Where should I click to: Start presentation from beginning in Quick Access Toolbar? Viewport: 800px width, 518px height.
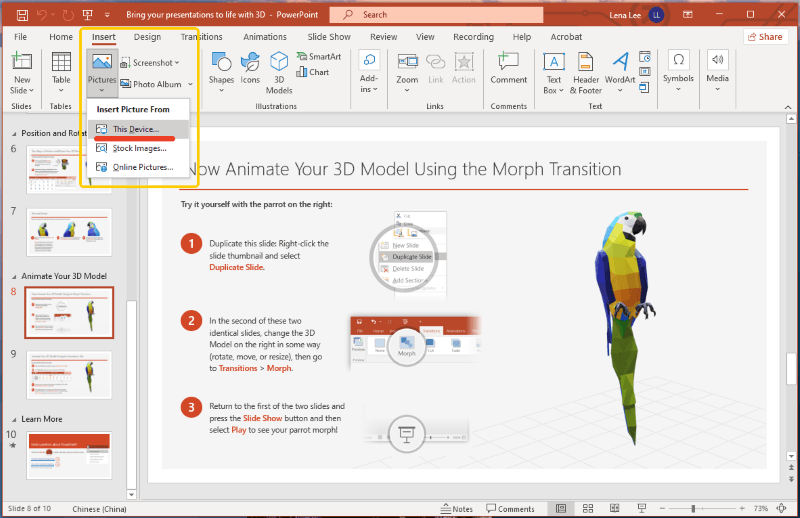pyautogui.click(x=88, y=15)
